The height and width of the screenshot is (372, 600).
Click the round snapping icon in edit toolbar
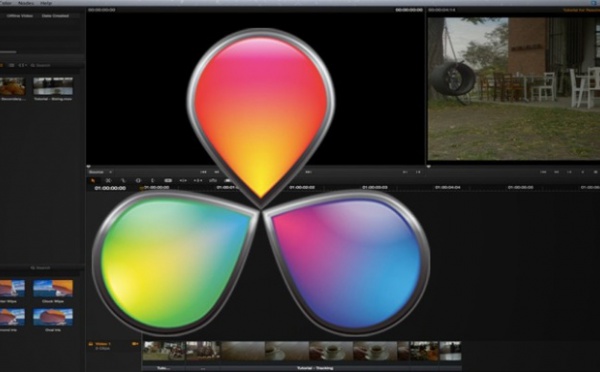pos(138,180)
